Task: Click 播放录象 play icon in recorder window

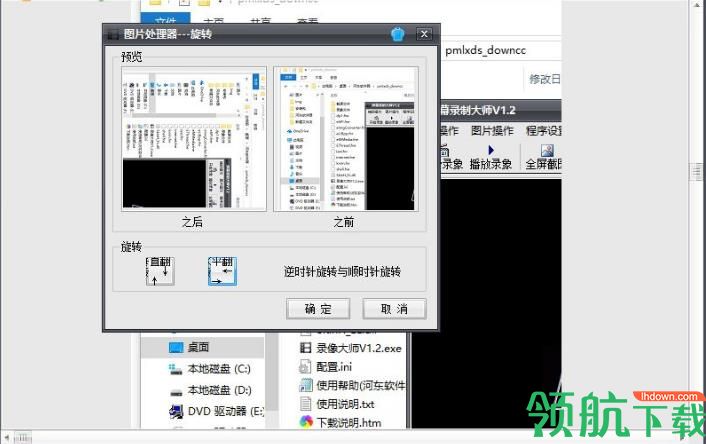Action: [491, 150]
